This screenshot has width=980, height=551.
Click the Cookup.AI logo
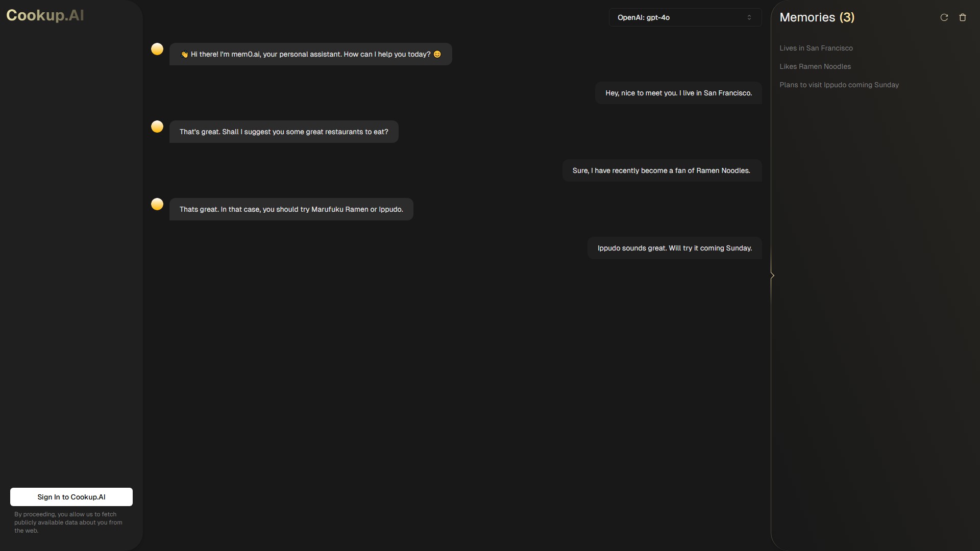click(45, 15)
